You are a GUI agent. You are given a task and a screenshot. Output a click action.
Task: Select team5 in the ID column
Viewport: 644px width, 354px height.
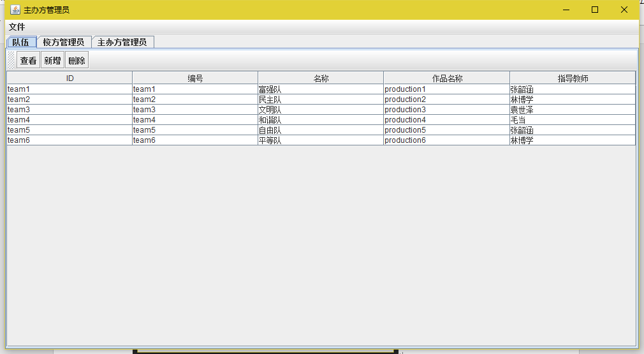click(x=70, y=130)
